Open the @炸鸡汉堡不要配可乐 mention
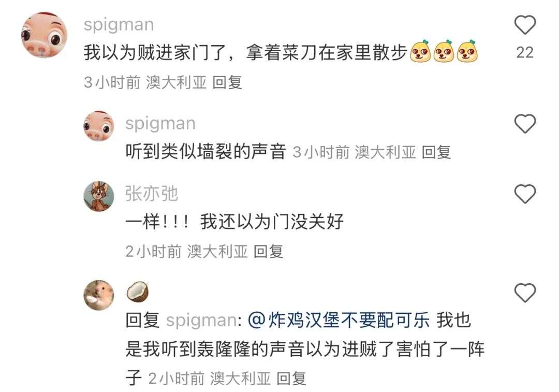Viewport: 559px width, 392px height. click(x=339, y=320)
